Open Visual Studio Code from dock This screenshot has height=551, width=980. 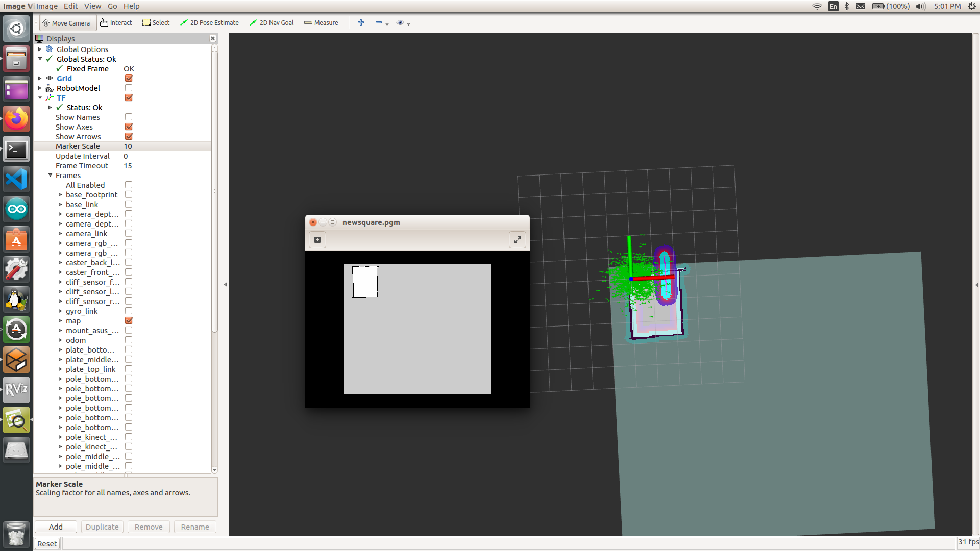[x=16, y=180]
